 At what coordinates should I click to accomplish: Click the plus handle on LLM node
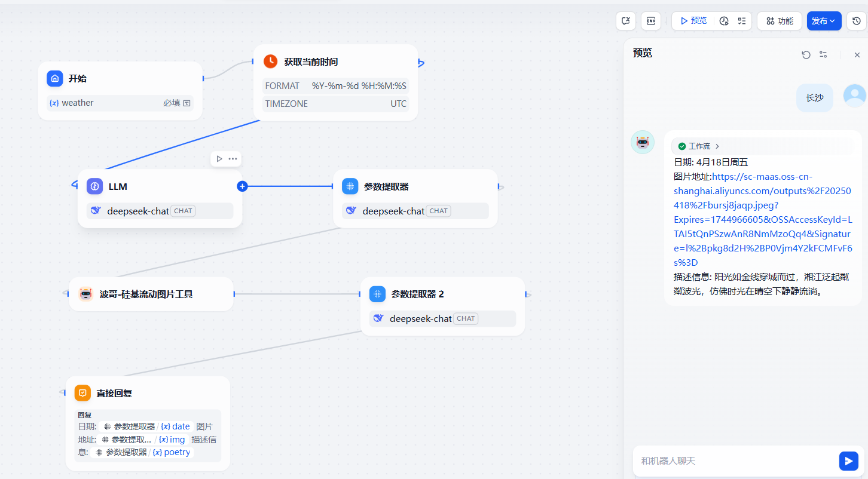pos(242,186)
